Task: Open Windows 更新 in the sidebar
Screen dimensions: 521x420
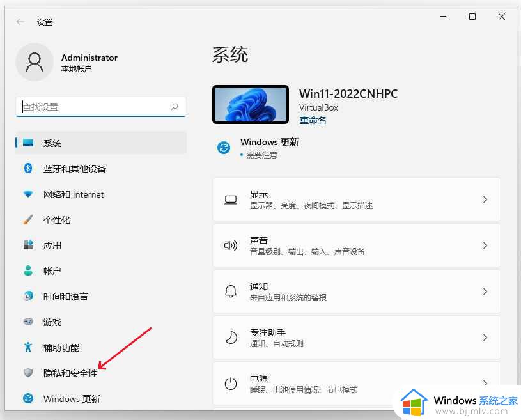Action: point(101,398)
